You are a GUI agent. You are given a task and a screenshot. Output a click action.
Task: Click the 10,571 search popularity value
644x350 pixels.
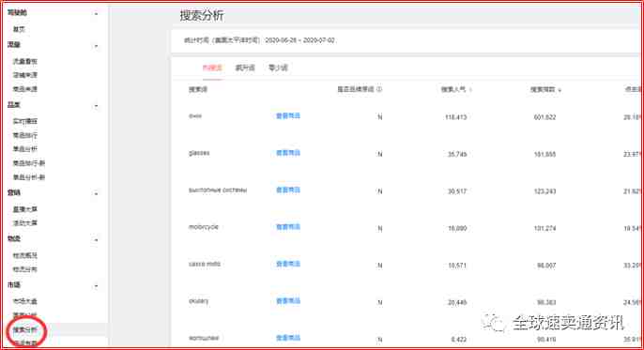pos(457,266)
